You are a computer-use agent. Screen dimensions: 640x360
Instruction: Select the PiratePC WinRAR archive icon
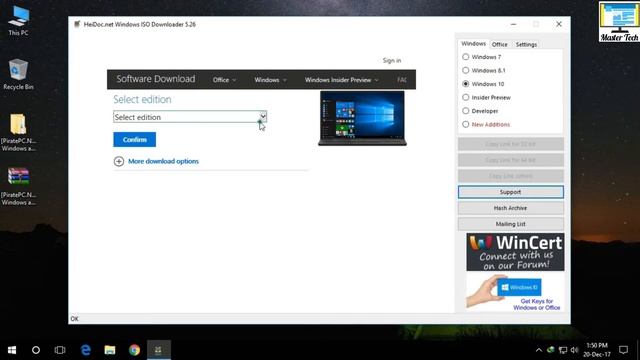[18, 186]
